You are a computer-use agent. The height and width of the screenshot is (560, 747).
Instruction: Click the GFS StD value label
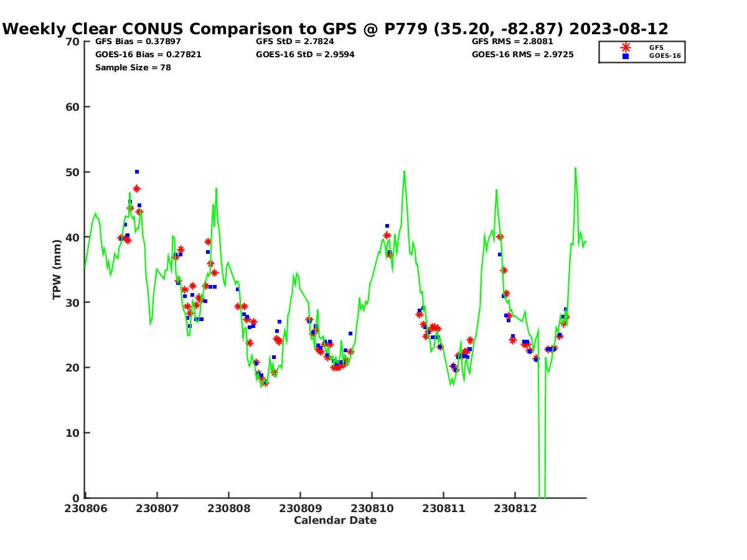click(x=294, y=42)
